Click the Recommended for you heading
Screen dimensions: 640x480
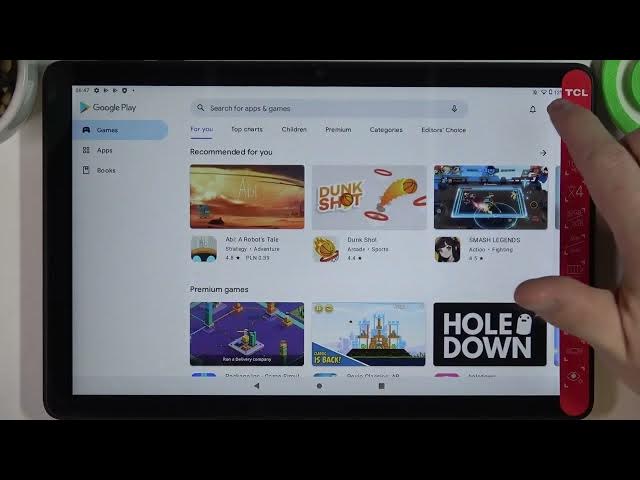point(231,152)
